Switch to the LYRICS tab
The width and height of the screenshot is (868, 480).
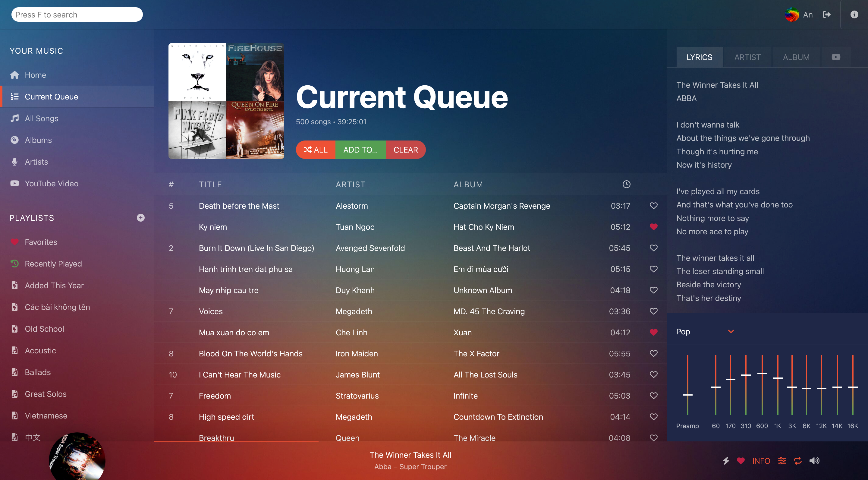699,57
